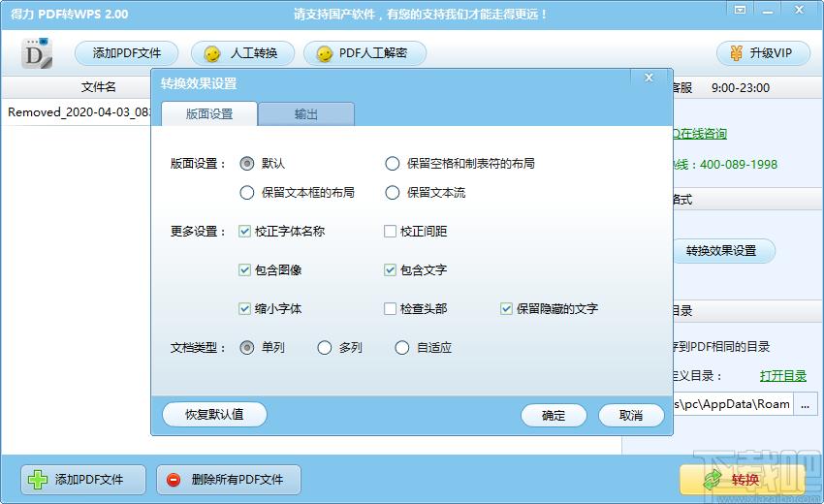Screen dimensions: 824x504
Task: Enable 检查头部 checkbox
Action: pos(390,308)
